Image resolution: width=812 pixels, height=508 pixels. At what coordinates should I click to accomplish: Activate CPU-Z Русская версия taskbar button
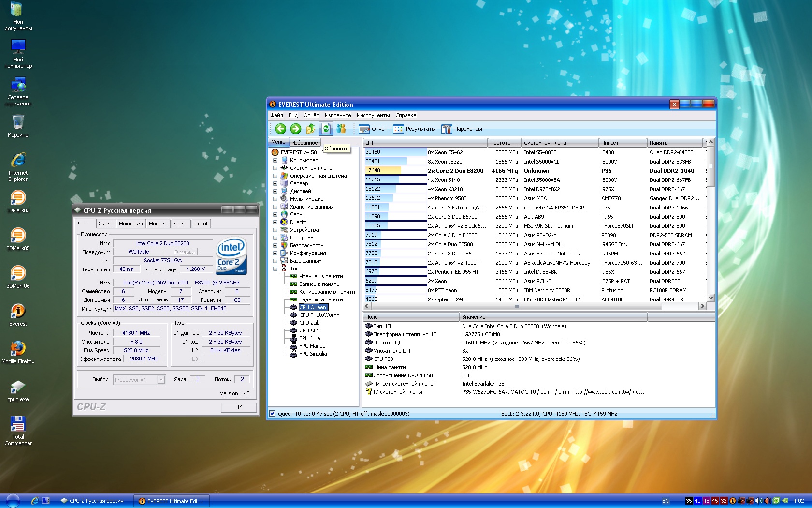tap(93, 501)
